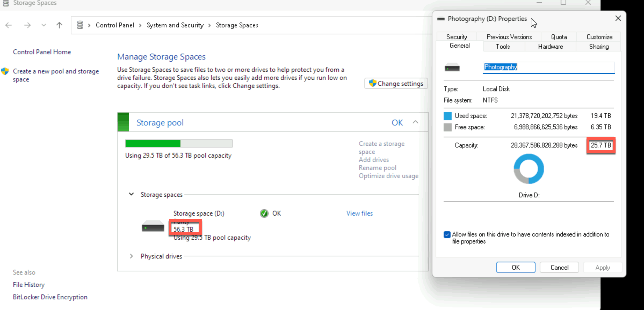Click chevron after System and Security breadcrumb
This screenshot has height=310, width=644.
209,25
